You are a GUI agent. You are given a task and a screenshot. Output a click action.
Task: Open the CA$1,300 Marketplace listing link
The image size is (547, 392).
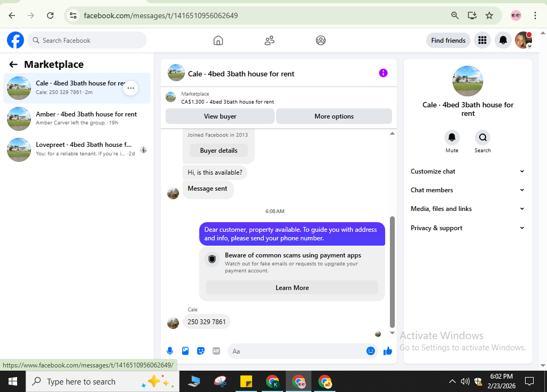(x=228, y=102)
